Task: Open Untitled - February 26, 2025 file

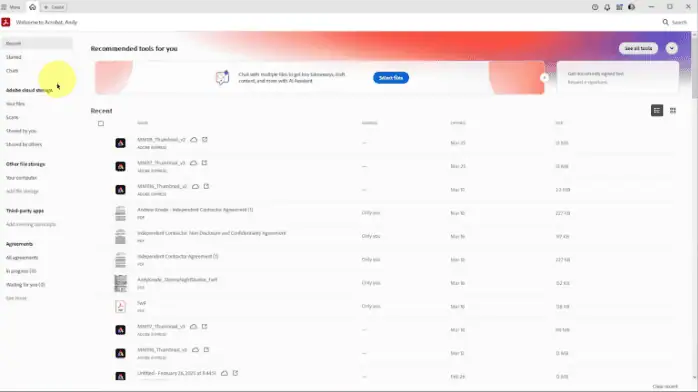Action: tap(177, 373)
